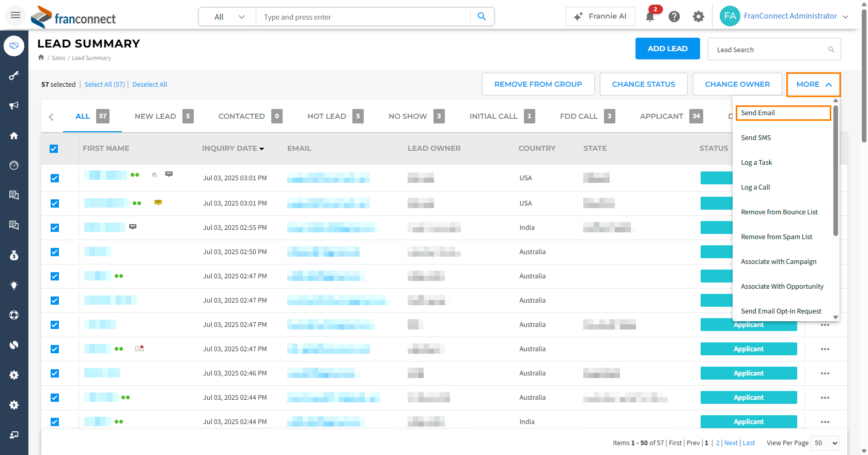Open the lifebuoy support icon in sidebar
The image size is (868, 455).
coord(14,315)
